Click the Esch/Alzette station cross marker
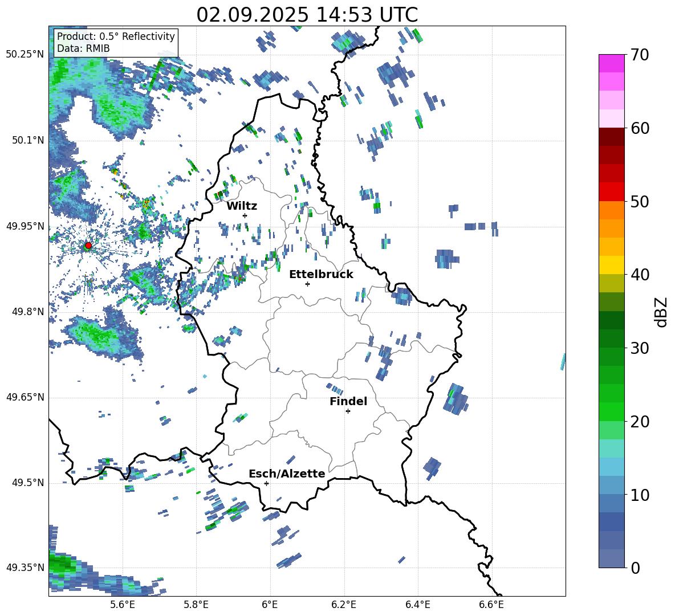 click(266, 483)
